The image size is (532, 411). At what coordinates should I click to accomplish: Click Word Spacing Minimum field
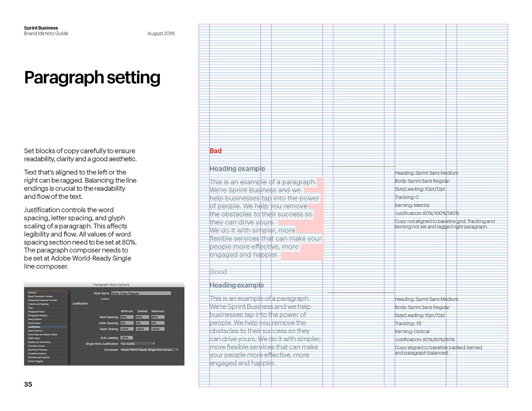point(127,317)
